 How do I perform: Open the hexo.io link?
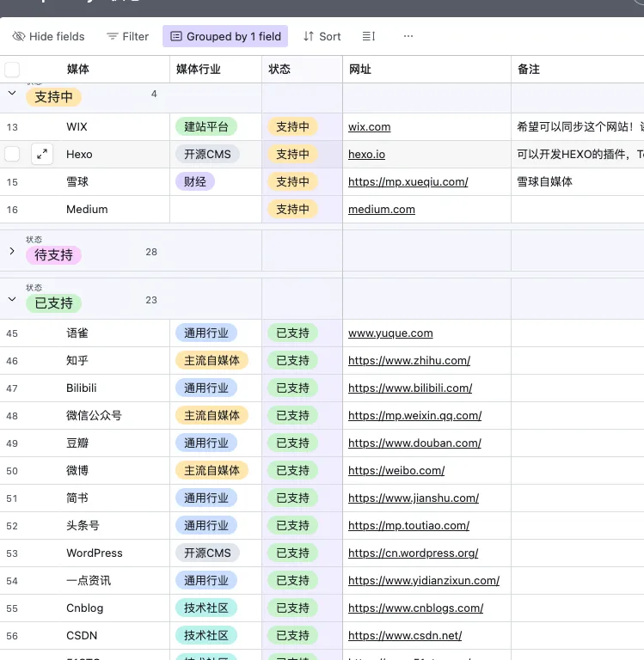pos(366,155)
